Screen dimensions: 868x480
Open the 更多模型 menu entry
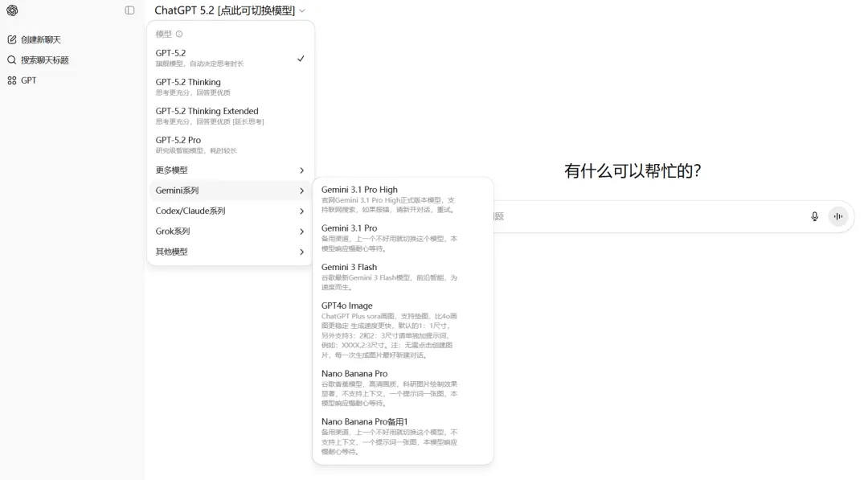coord(231,170)
